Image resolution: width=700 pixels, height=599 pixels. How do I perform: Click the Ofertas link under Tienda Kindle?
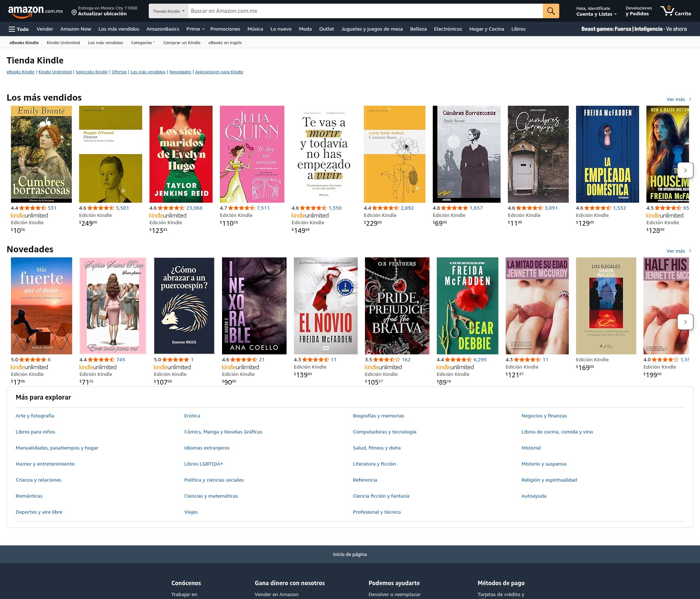[x=119, y=72]
